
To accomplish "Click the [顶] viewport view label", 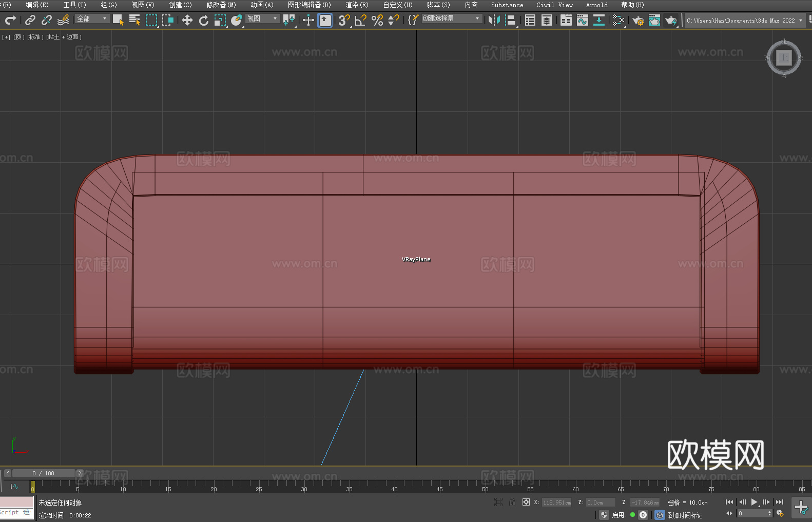I will [x=18, y=37].
